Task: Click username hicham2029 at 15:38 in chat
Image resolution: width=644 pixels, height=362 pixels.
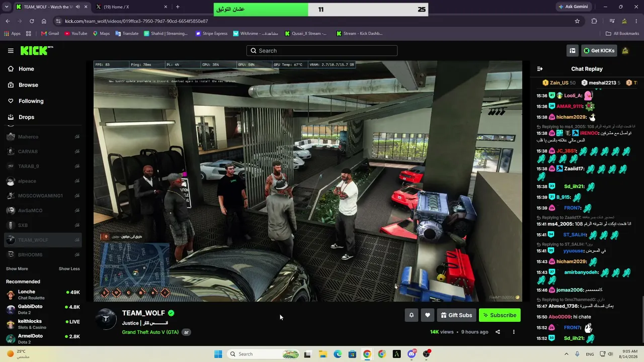Action: tap(572, 117)
